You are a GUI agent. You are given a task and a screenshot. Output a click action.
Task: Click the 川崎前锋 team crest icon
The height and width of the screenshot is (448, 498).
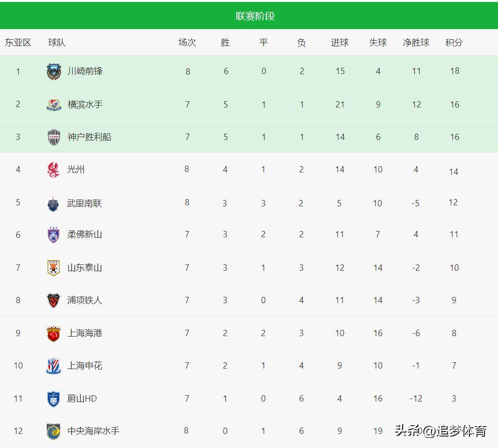point(54,72)
